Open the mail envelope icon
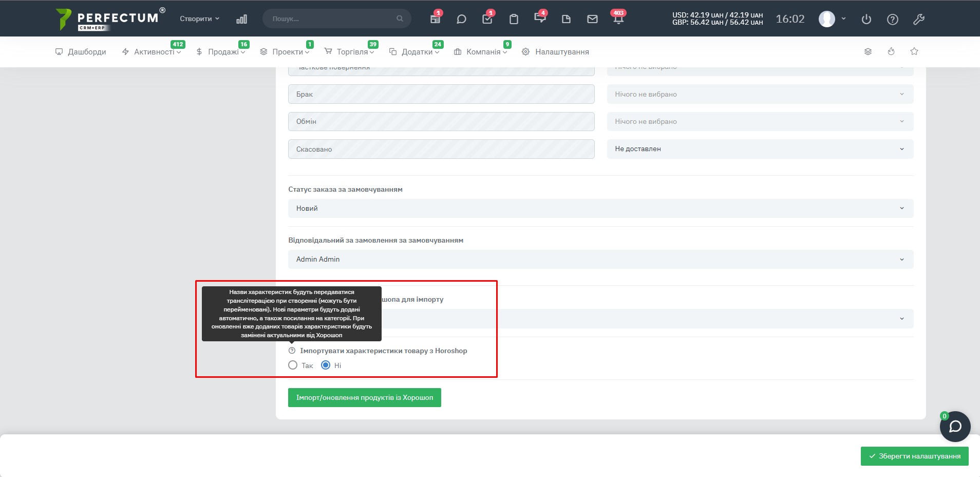This screenshot has height=477, width=980. coord(592,19)
